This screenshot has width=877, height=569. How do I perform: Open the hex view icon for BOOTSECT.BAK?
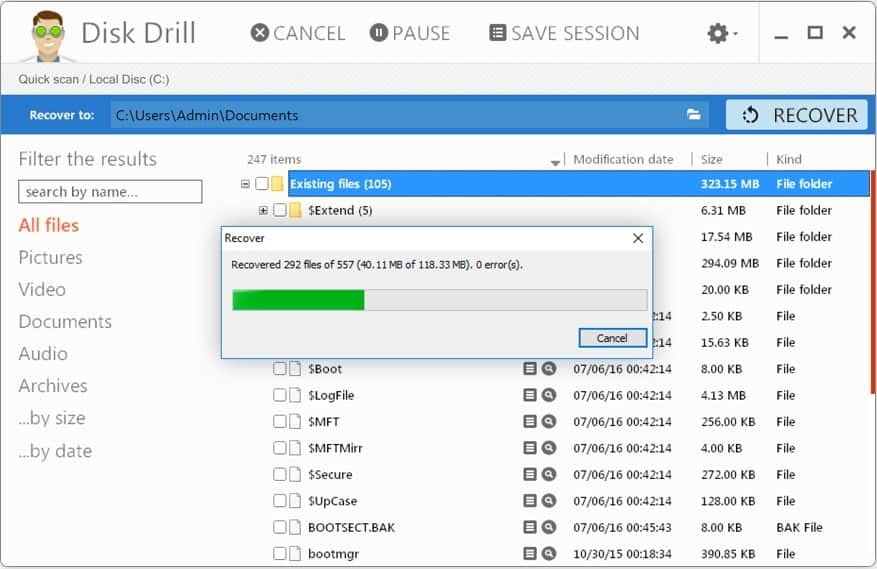point(530,527)
